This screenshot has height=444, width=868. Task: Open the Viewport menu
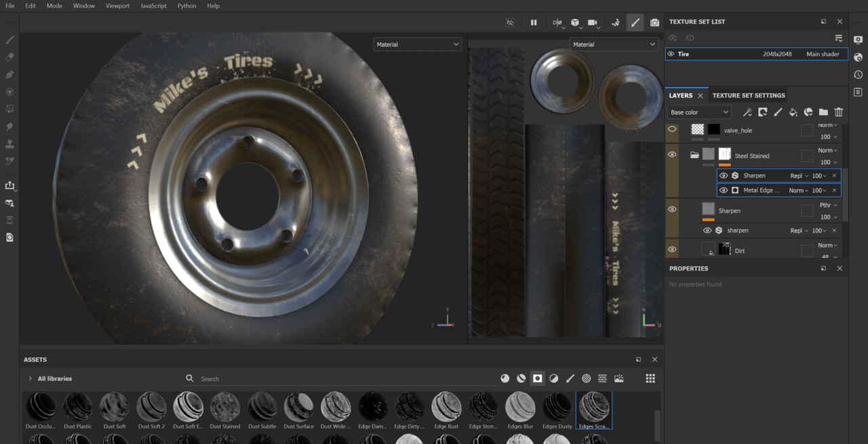[117, 5]
